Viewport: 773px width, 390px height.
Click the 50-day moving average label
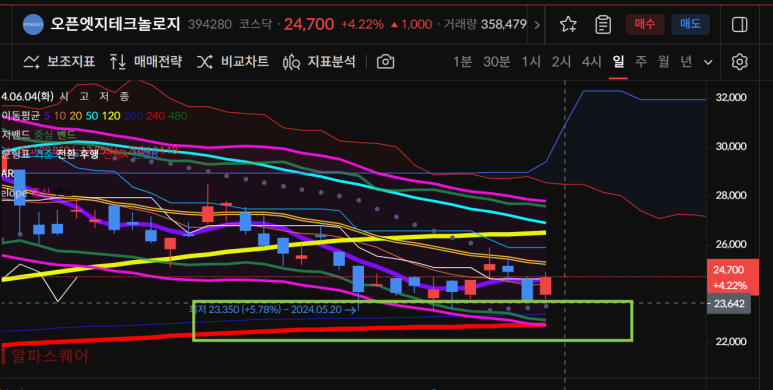[92, 116]
